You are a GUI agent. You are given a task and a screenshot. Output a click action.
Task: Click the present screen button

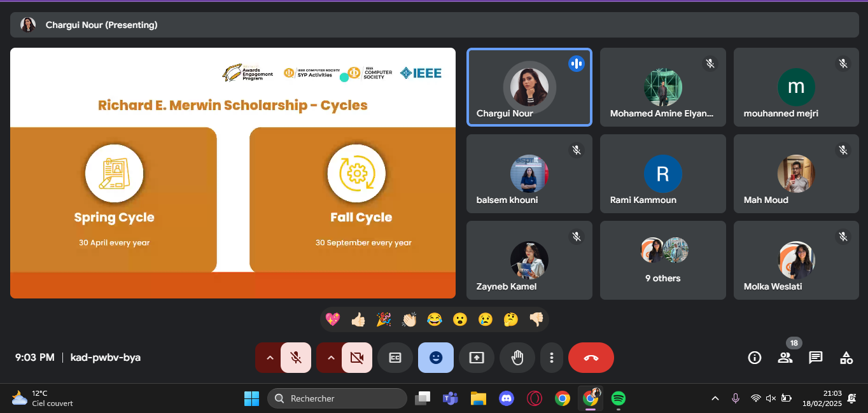click(x=477, y=358)
